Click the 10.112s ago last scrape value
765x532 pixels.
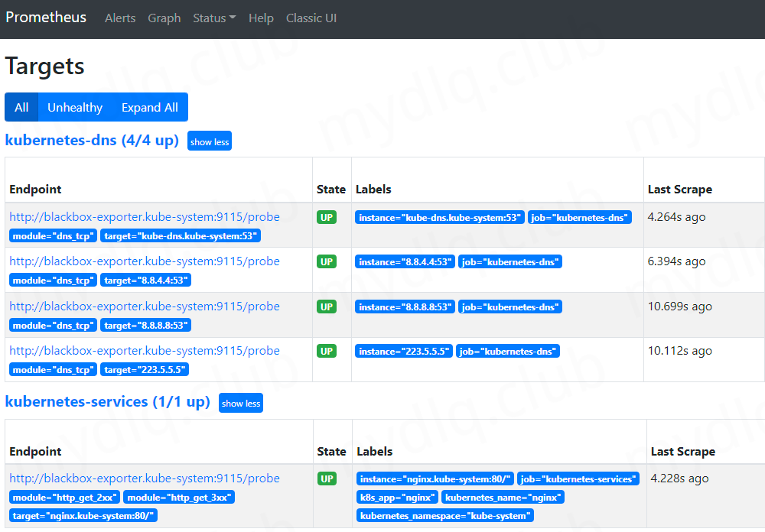click(x=679, y=351)
